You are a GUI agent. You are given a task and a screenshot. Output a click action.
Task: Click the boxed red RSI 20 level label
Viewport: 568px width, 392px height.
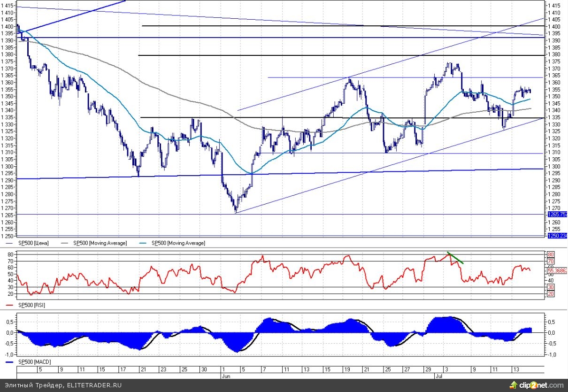(551, 293)
